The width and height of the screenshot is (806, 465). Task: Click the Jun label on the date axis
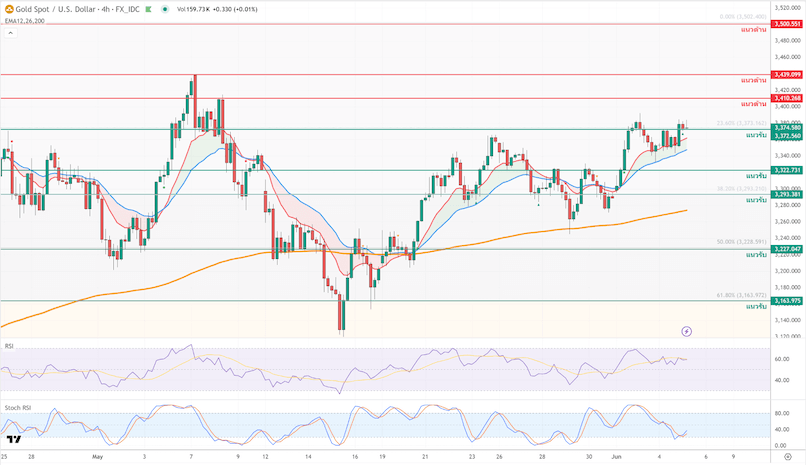click(x=616, y=456)
